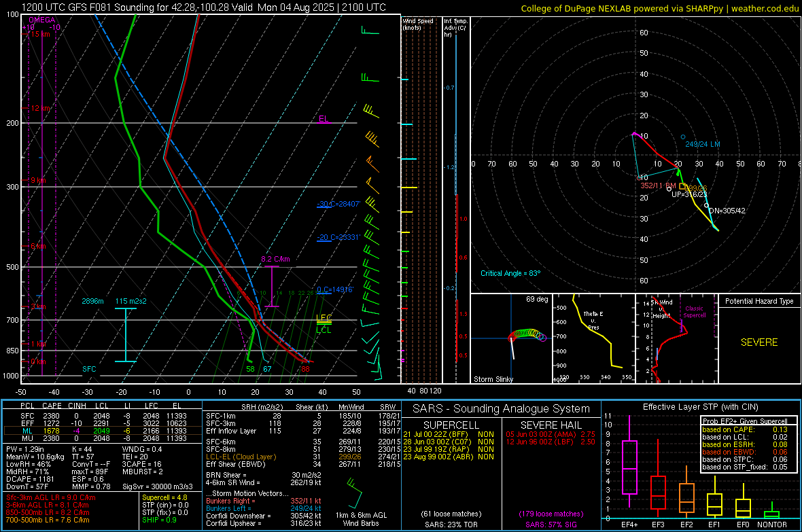
Task: Click SARS - Sounding Analogue System heading
Action: (x=502, y=409)
